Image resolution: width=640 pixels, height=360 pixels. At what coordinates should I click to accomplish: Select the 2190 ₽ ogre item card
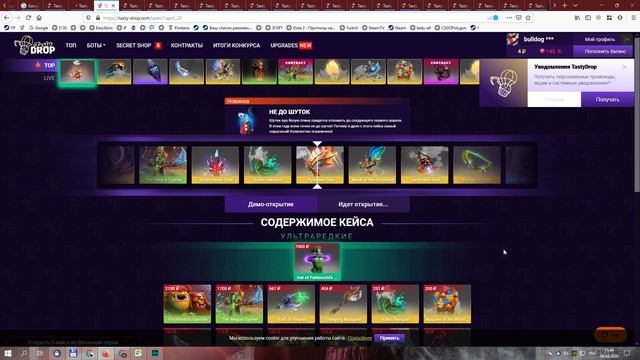pos(187,304)
